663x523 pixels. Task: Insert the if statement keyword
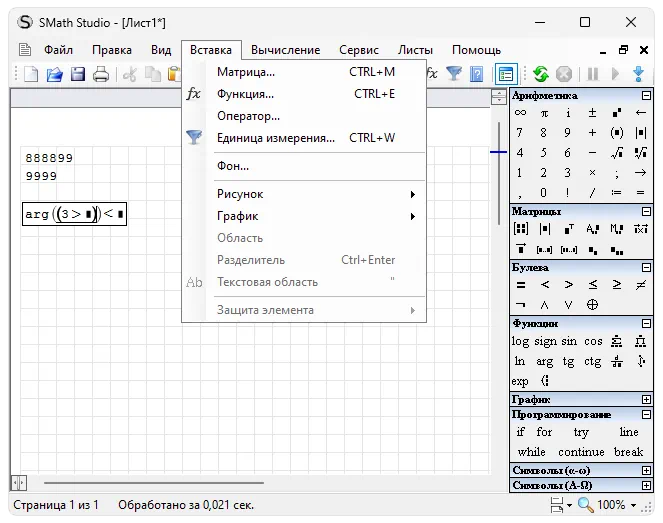521,432
